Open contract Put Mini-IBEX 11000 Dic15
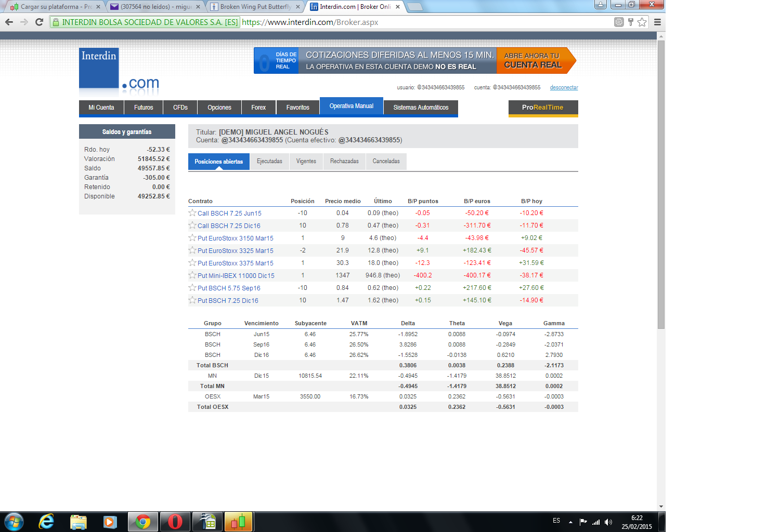This screenshot has width=780, height=532. 236,275
